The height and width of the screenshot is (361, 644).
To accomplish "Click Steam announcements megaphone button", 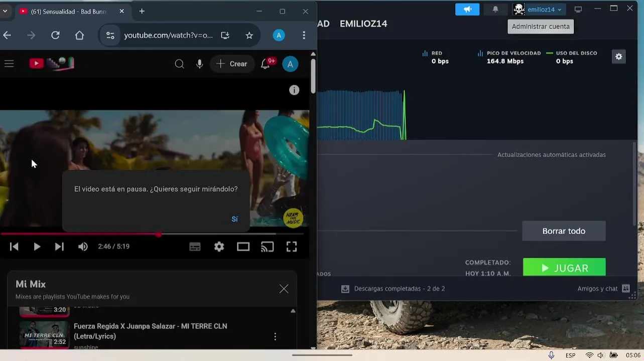I will click(x=467, y=9).
